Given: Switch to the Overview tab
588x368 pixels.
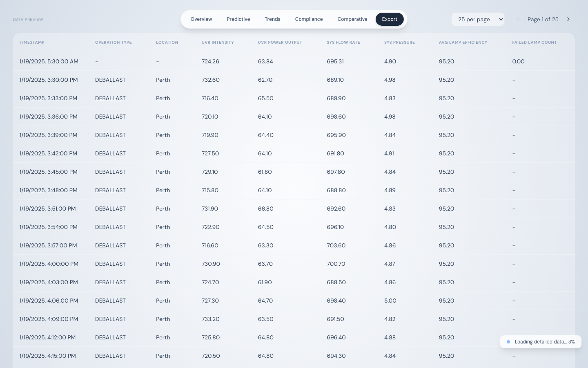Looking at the screenshot, I should (x=201, y=19).
